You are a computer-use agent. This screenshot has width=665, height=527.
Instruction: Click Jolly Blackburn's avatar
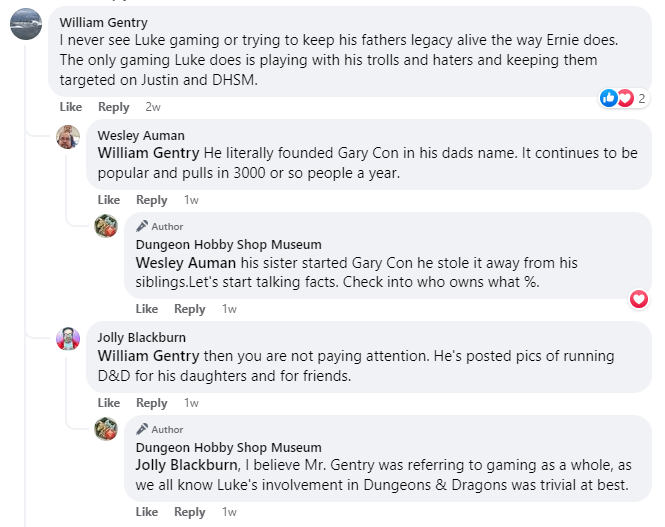tap(68, 338)
